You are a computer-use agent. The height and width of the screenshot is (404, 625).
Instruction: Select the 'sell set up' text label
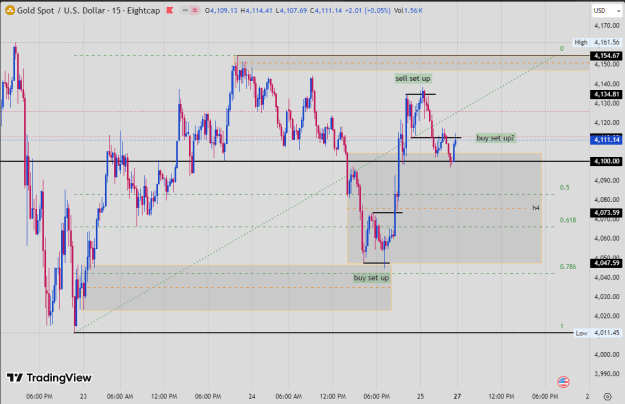pyautogui.click(x=413, y=78)
